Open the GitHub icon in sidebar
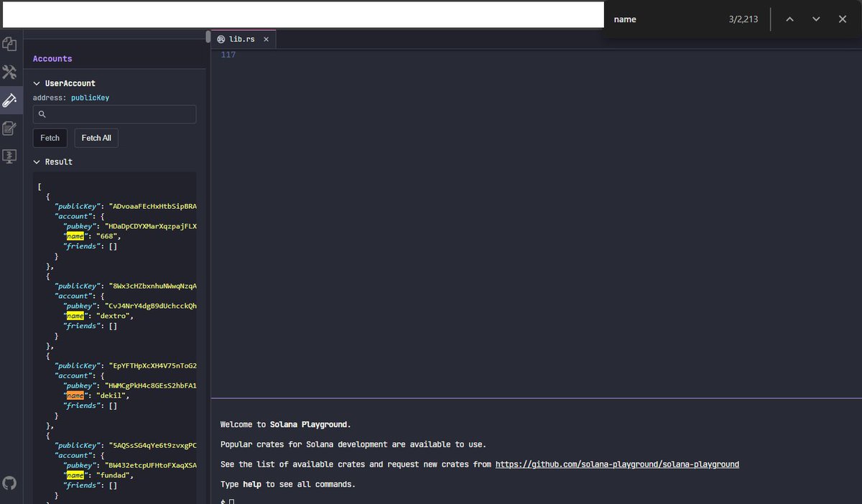862x504 pixels. pos(9,482)
